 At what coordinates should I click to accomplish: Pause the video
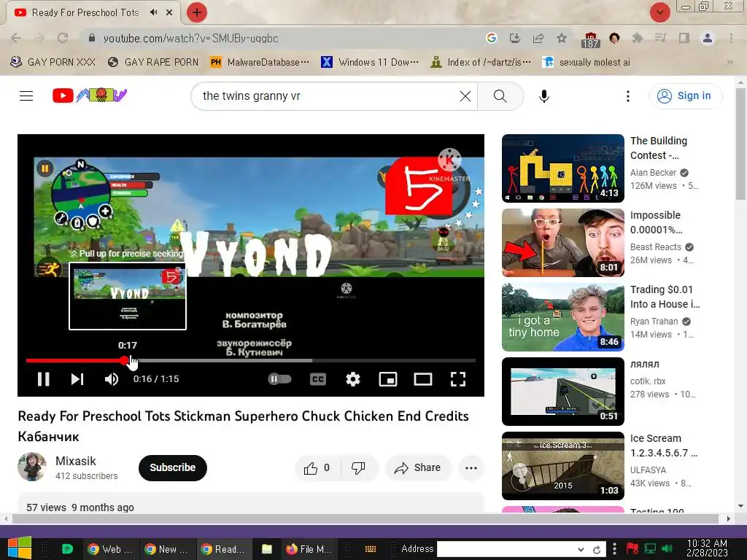pos(43,379)
